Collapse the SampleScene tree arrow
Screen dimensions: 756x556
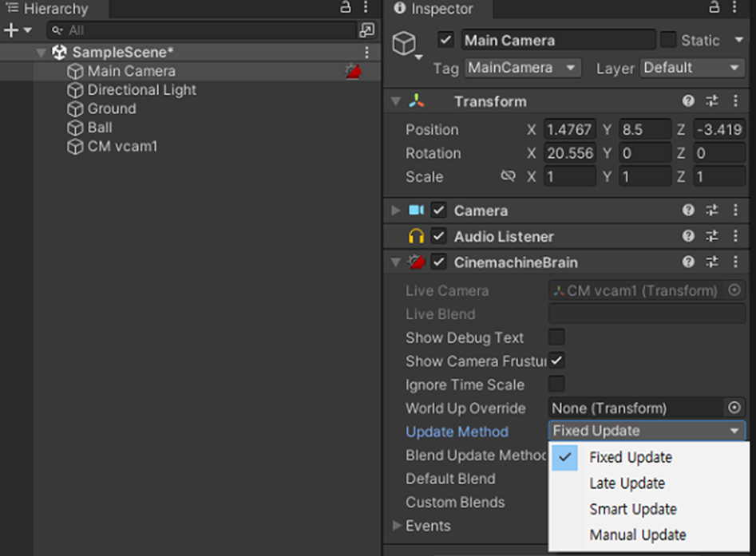42,52
